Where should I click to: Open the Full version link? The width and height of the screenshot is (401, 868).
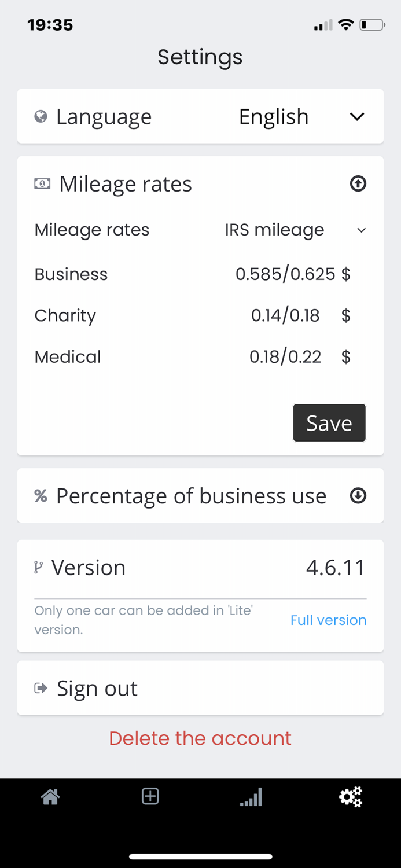(328, 620)
